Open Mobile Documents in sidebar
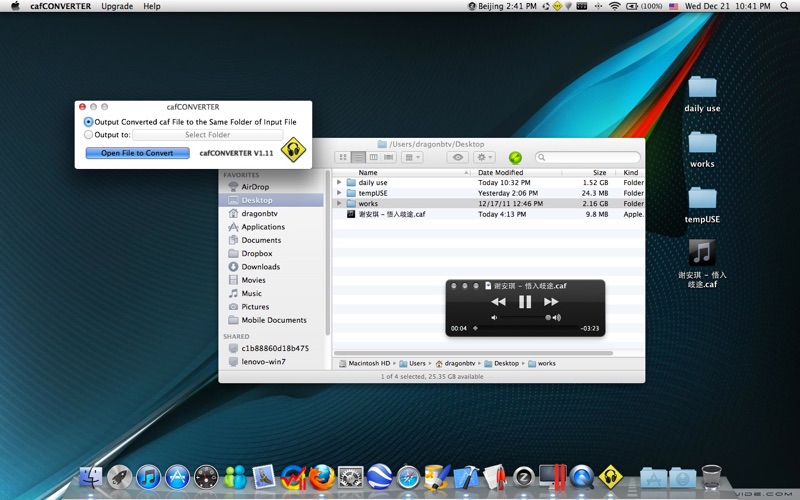 273,320
